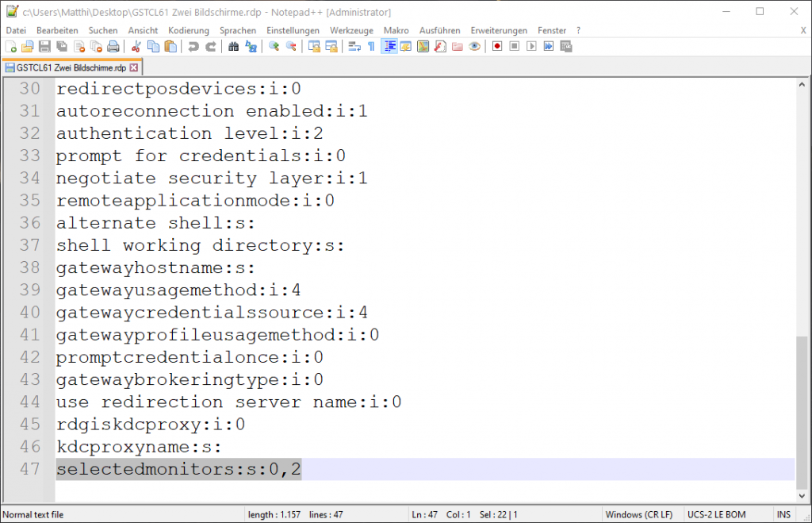Open the Fenster menu
Image resolution: width=812 pixels, height=523 pixels.
pyautogui.click(x=552, y=31)
